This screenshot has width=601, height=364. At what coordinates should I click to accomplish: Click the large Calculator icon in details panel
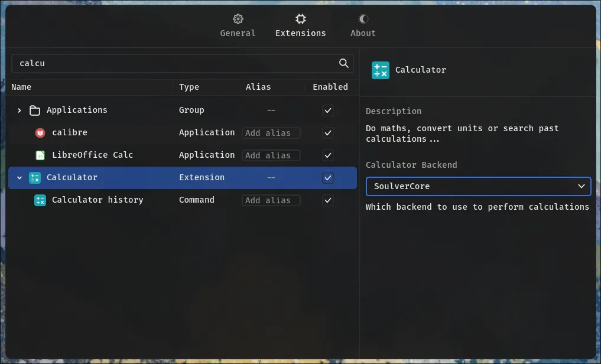coord(381,70)
